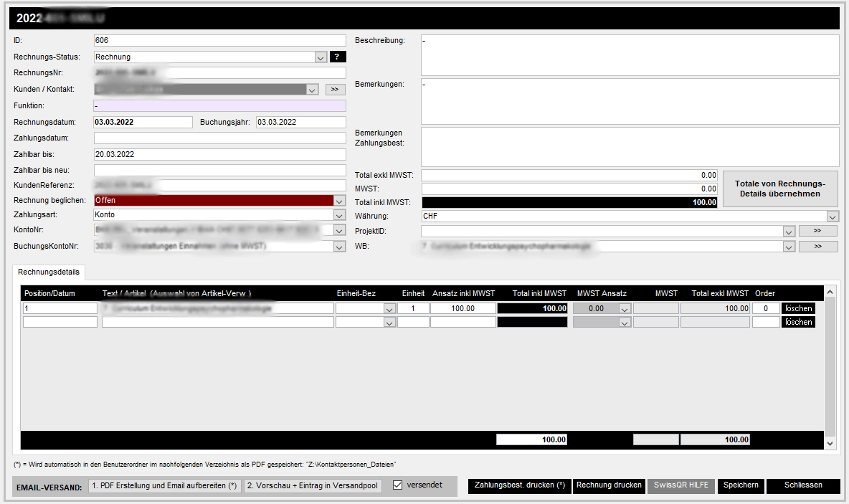Open Einheit-Bez dropdown in first row
The width and height of the screenshot is (849, 504).
tap(389, 309)
